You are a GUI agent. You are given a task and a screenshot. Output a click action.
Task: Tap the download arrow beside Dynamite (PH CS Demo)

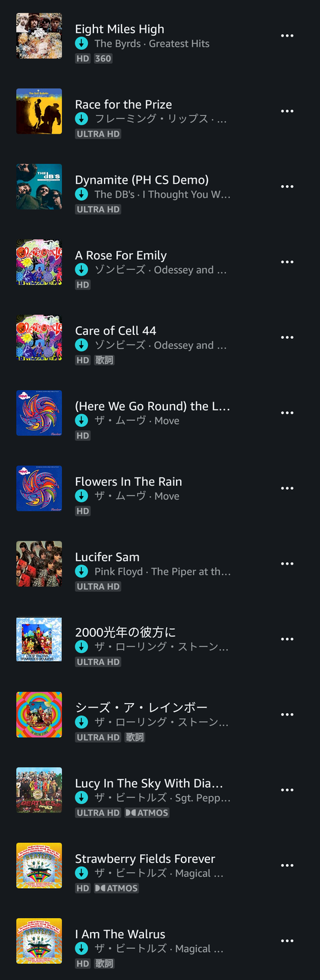(x=81, y=194)
